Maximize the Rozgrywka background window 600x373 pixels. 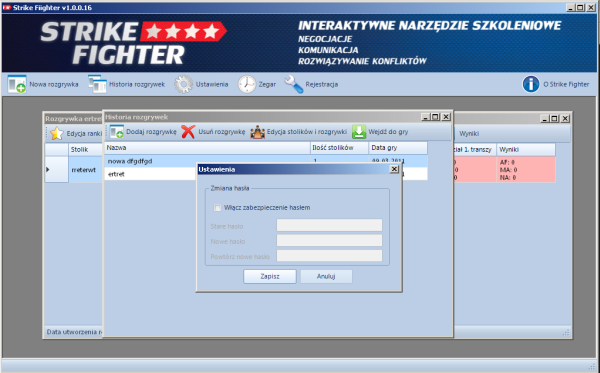click(x=554, y=119)
